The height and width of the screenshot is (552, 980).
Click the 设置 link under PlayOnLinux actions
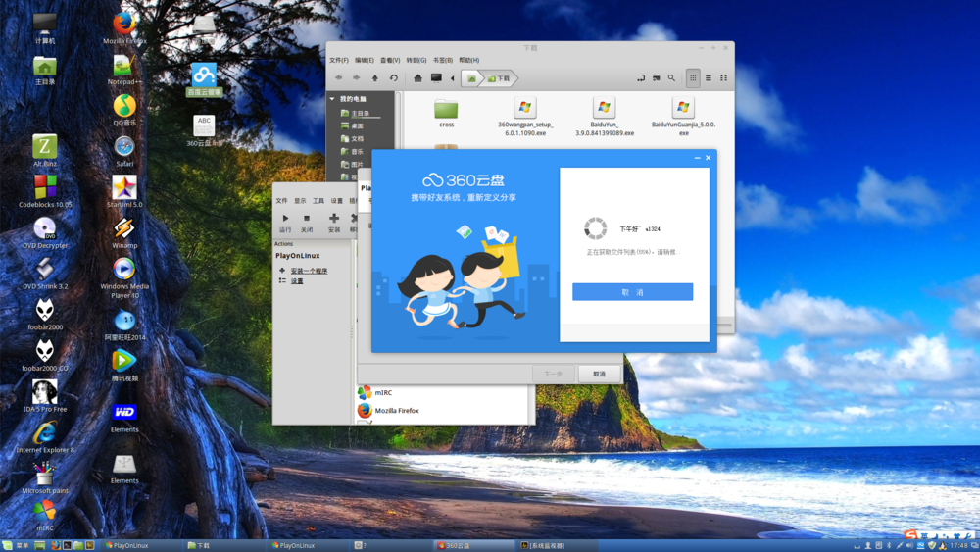pos(297,281)
